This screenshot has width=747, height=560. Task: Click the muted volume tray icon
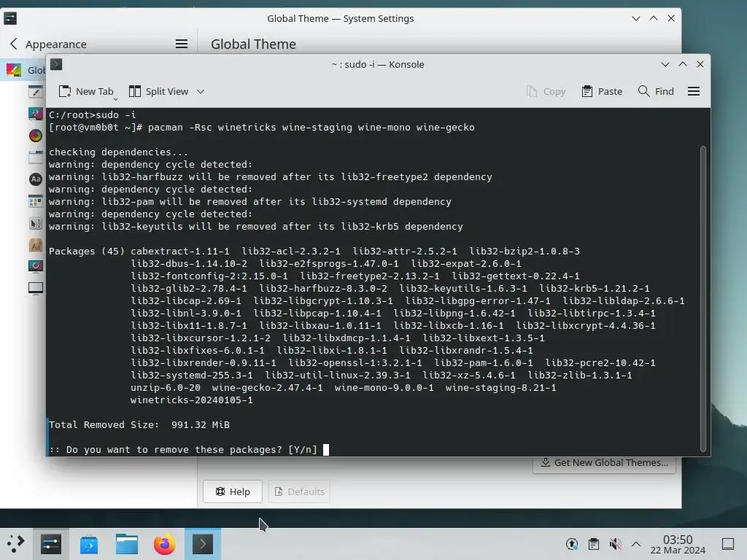coord(615,544)
